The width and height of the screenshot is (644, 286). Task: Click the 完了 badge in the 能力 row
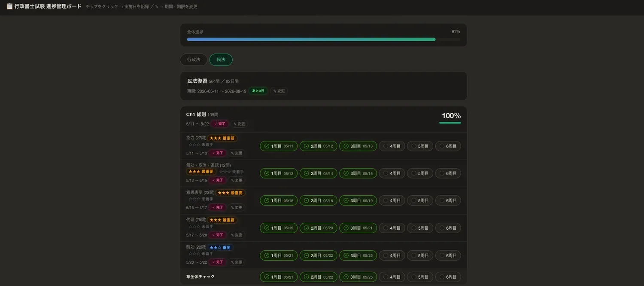(217, 153)
